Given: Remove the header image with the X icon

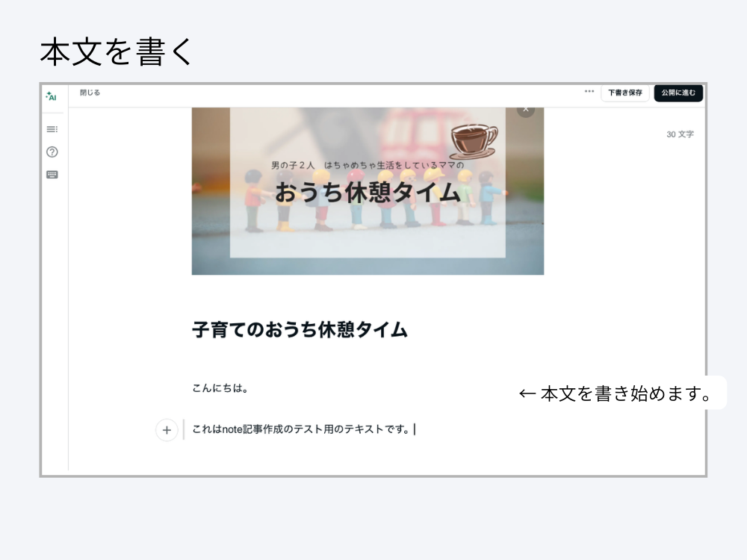Looking at the screenshot, I should tap(526, 108).
